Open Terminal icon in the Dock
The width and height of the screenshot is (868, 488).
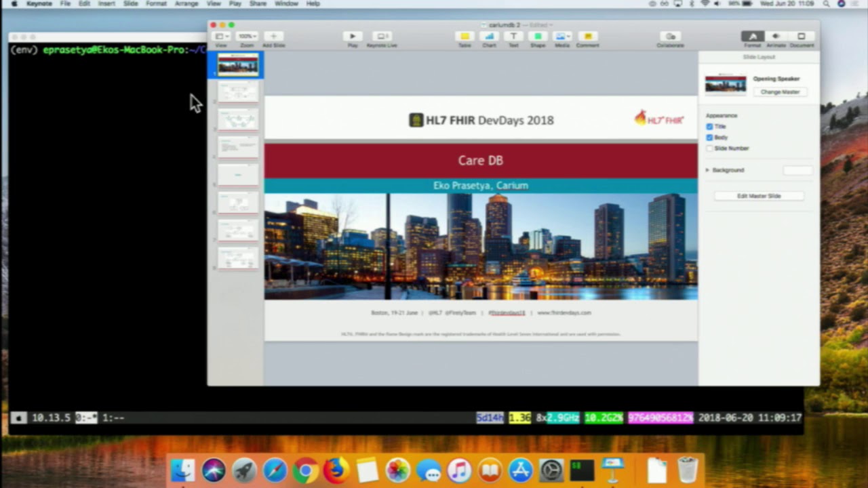pos(582,470)
